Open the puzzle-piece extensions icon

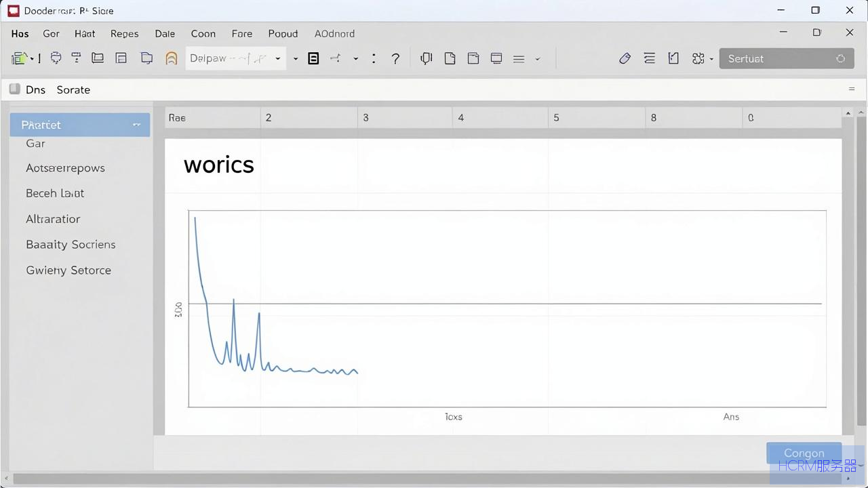click(698, 59)
